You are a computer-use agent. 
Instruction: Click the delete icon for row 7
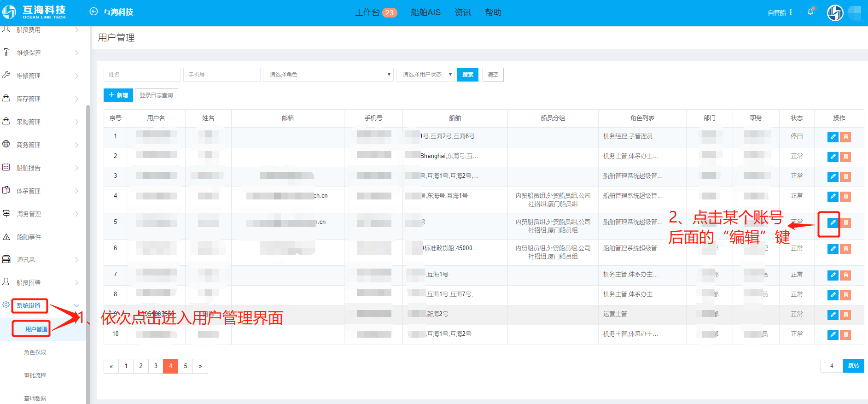point(845,275)
